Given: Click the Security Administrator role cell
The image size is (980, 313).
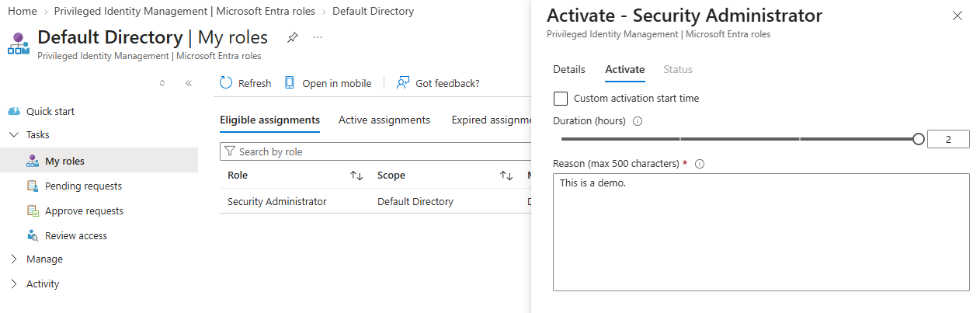Looking at the screenshot, I should pyautogui.click(x=277, y=201).
